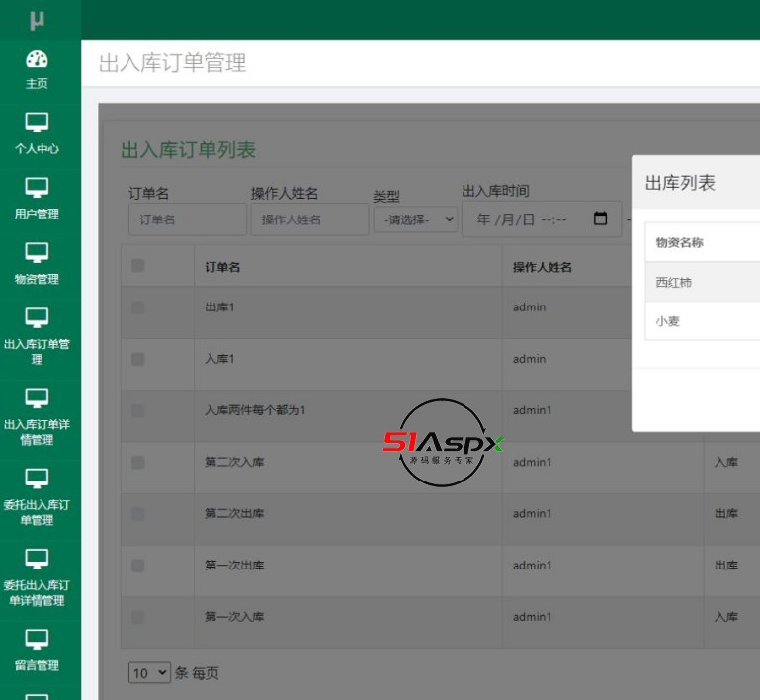Open 委托出入库订单管理 monitor icon

tap(37, 479)
